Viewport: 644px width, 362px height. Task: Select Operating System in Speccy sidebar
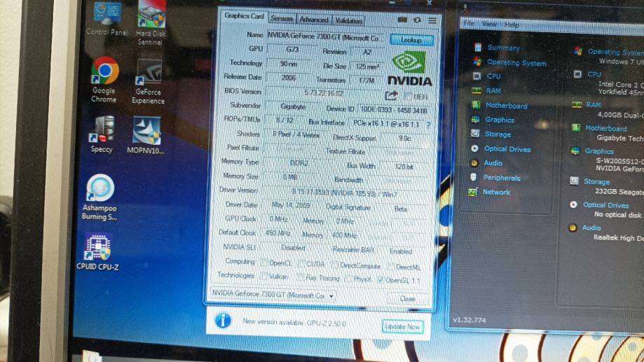[511, 62]
